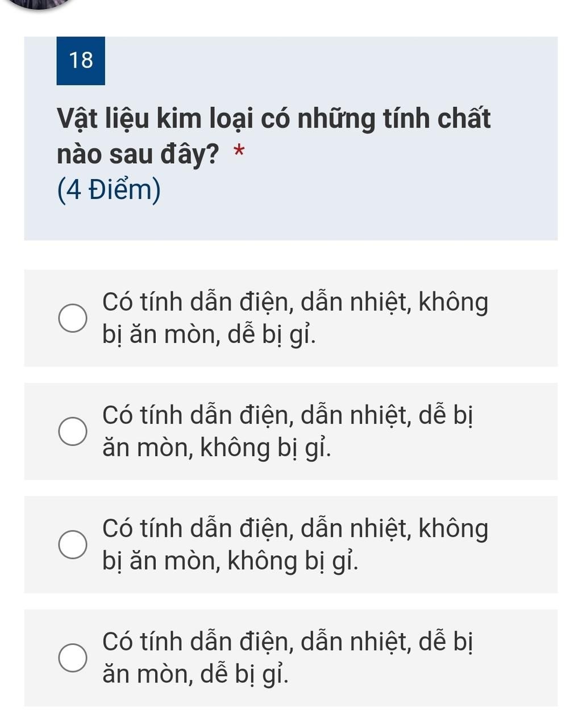
Task: Click third answer's text 'bị ăn mòn, không bị gỉ.'
Action: [x=231, y=561]
